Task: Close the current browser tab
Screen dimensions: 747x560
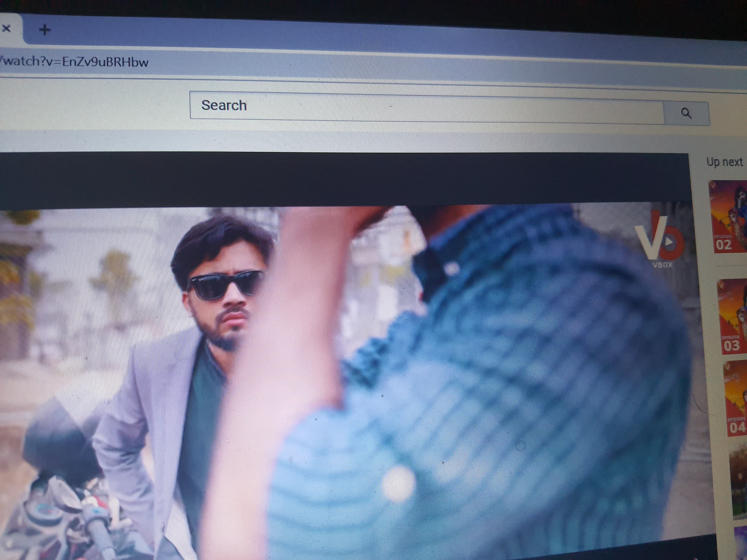Action: click(x=6, y=29)
